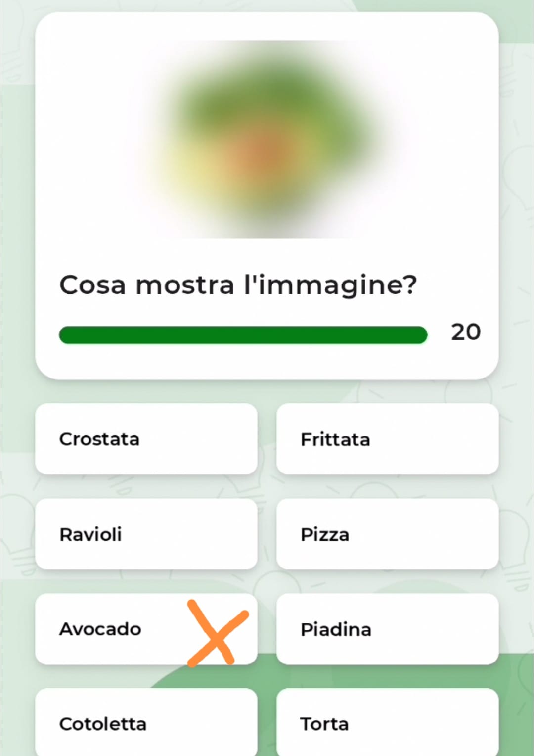The width and height of the screenshot is (534, 756).
Task: Choose Frittata as the answer
Action: pos(387,439)
